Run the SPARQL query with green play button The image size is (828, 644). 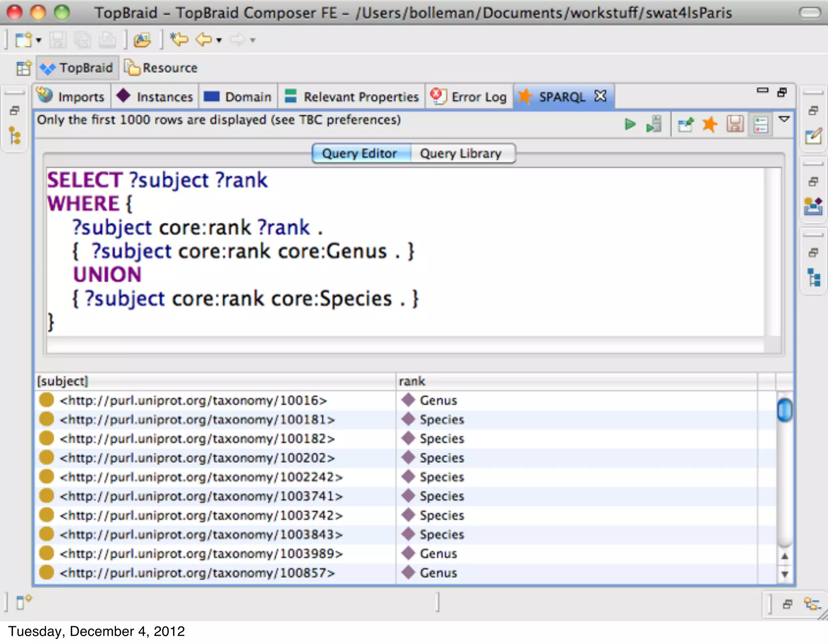pos(629,124)
